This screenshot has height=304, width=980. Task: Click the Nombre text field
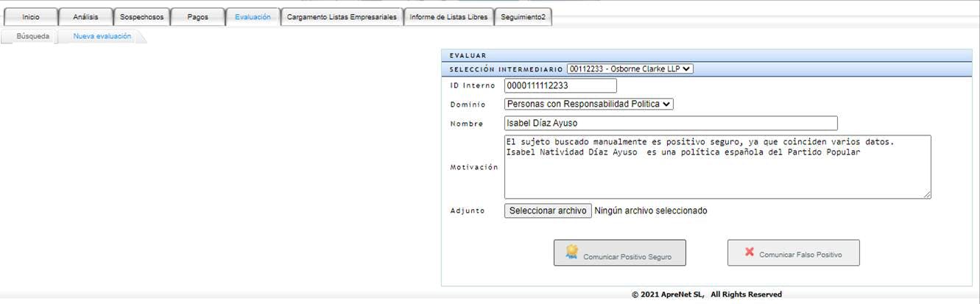[x=671, y=124]
